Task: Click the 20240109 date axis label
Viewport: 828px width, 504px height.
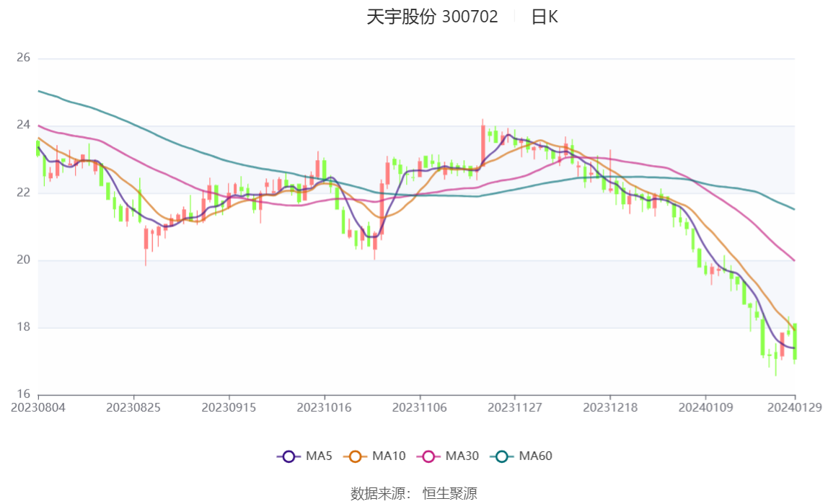Action: click(x=705, y=407)
